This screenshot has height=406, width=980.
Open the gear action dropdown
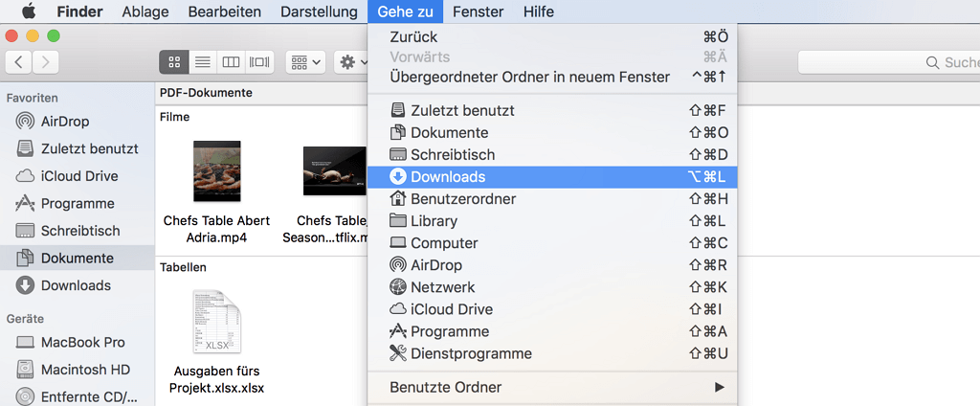pos(350,62)
